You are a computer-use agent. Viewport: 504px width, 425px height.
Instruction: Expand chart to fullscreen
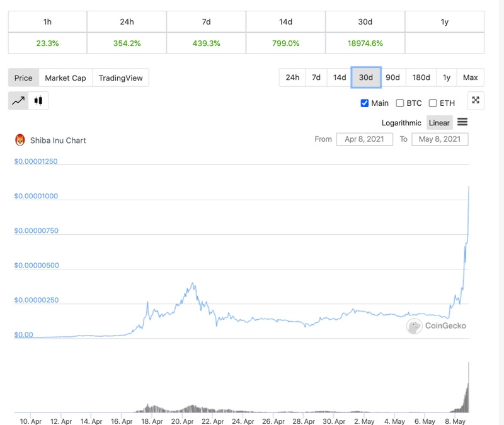pyautogui.click(x=476, y=100)
